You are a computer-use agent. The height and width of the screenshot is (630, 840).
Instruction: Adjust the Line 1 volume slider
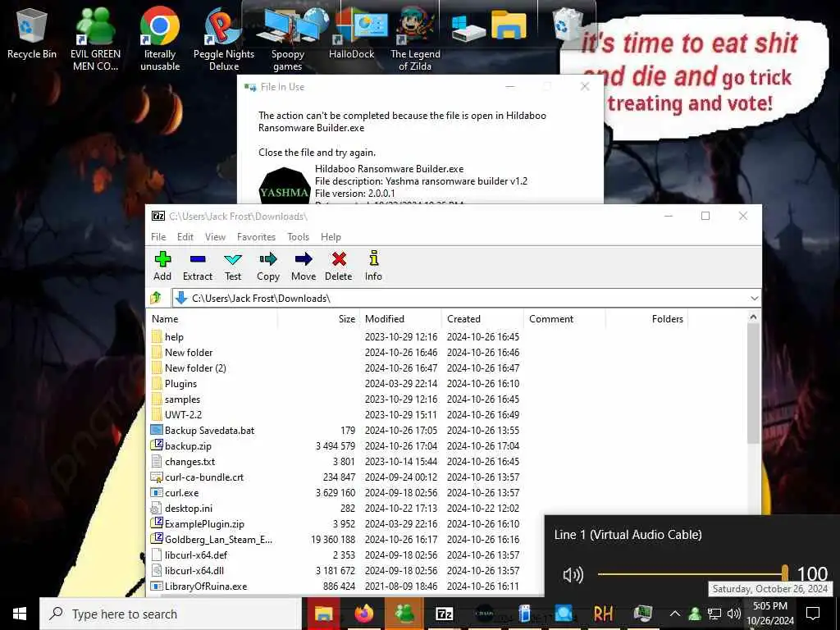point(693,574)
